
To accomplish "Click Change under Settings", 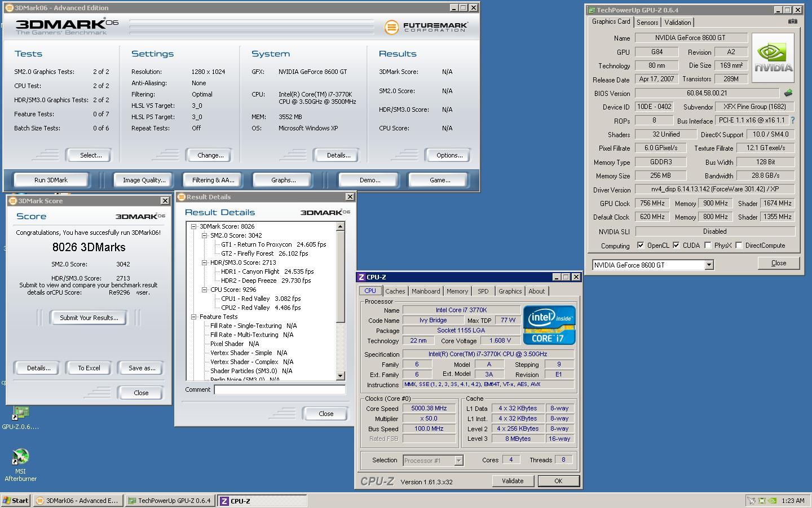I will point(210,155).
